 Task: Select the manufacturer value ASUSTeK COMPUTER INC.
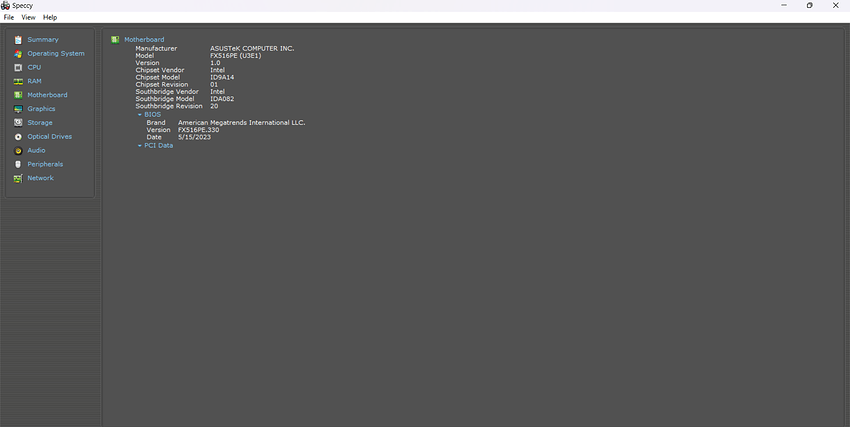(x=252, y=48)
